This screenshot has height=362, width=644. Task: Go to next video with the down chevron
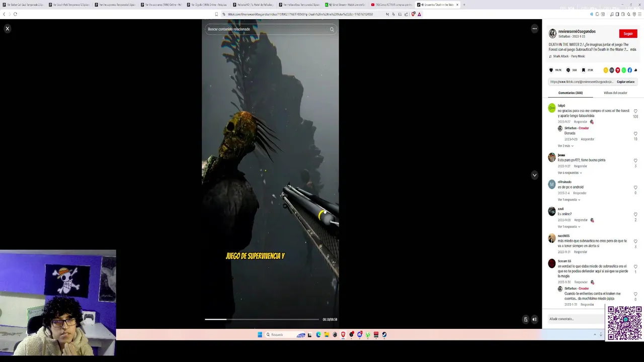point(534,175)
